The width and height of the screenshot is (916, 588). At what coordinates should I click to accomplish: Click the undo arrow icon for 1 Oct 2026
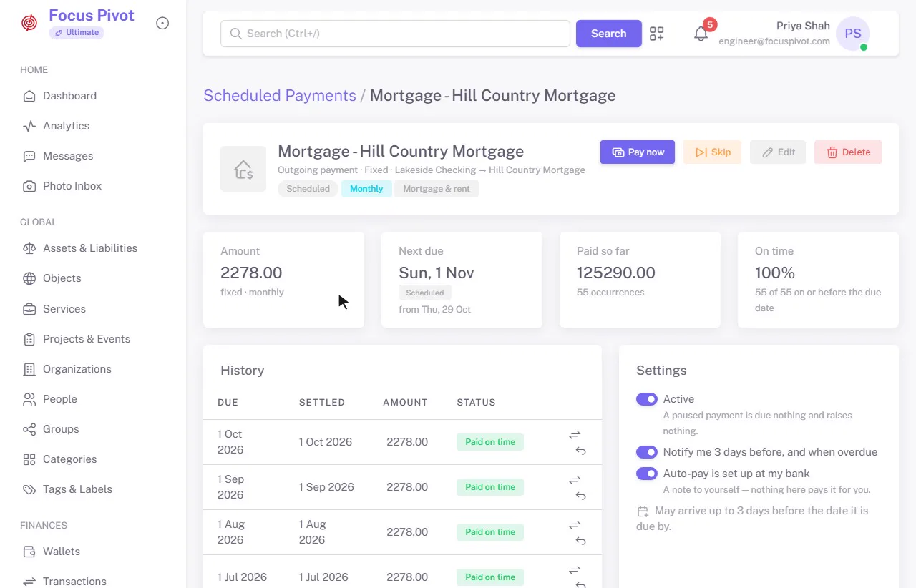580,451
